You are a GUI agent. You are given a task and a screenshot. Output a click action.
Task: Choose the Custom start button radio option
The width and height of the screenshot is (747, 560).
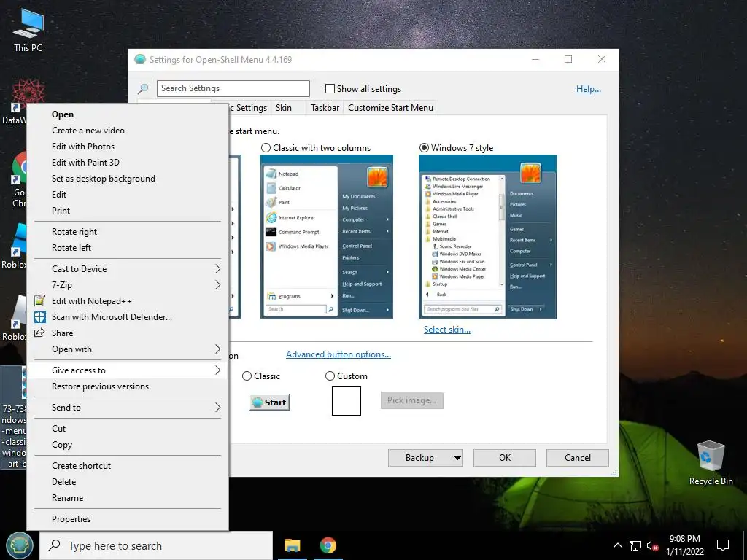330,376
